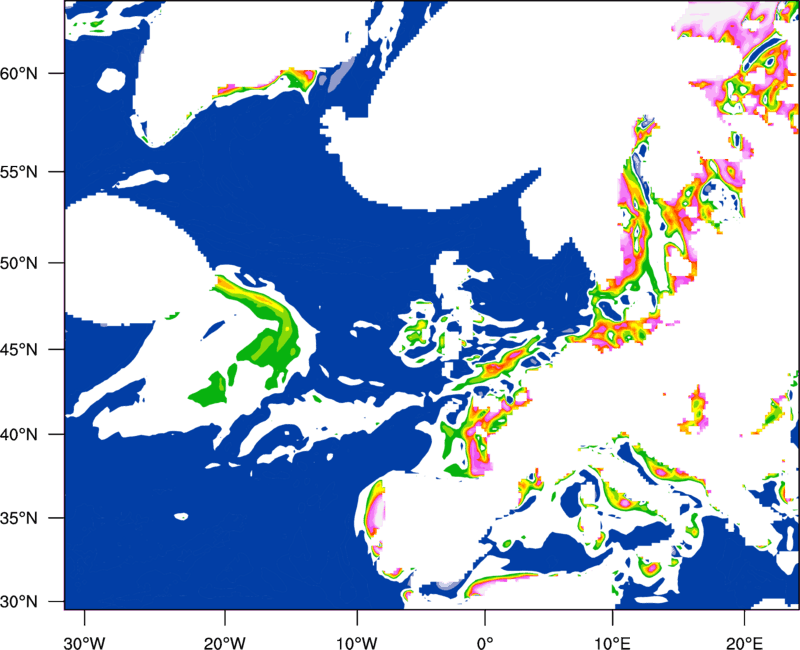Click the 10°W longitude label
This screenshot has width=800, height=650.
(357, 643)
